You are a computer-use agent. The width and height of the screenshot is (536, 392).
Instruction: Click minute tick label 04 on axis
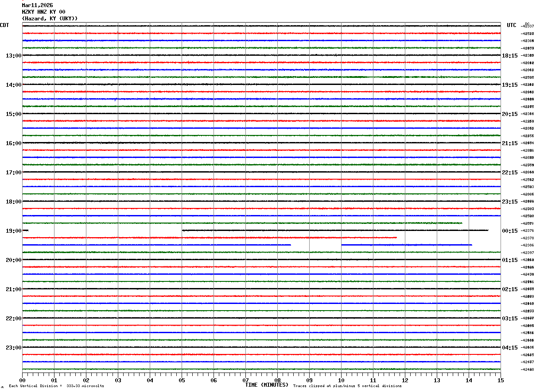(x=150, y=380)
